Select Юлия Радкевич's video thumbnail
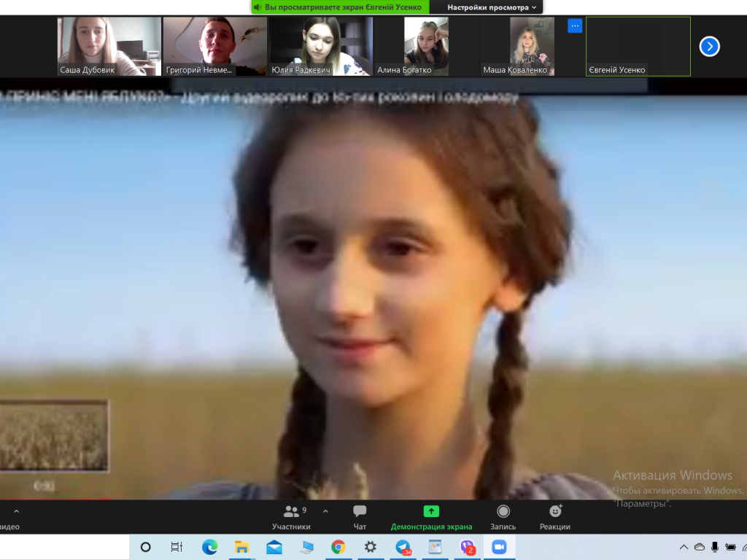This screenshot has width=747, height=560. click(x=320, y=47)
